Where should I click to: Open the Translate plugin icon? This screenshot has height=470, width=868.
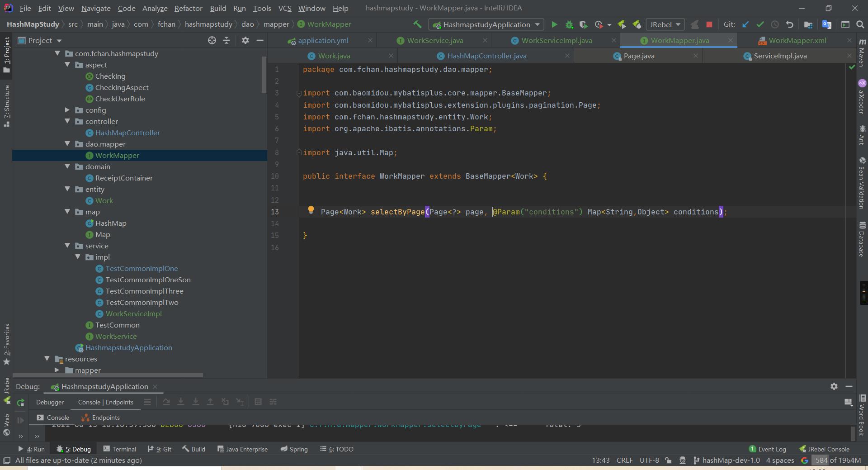pos(826,24)
